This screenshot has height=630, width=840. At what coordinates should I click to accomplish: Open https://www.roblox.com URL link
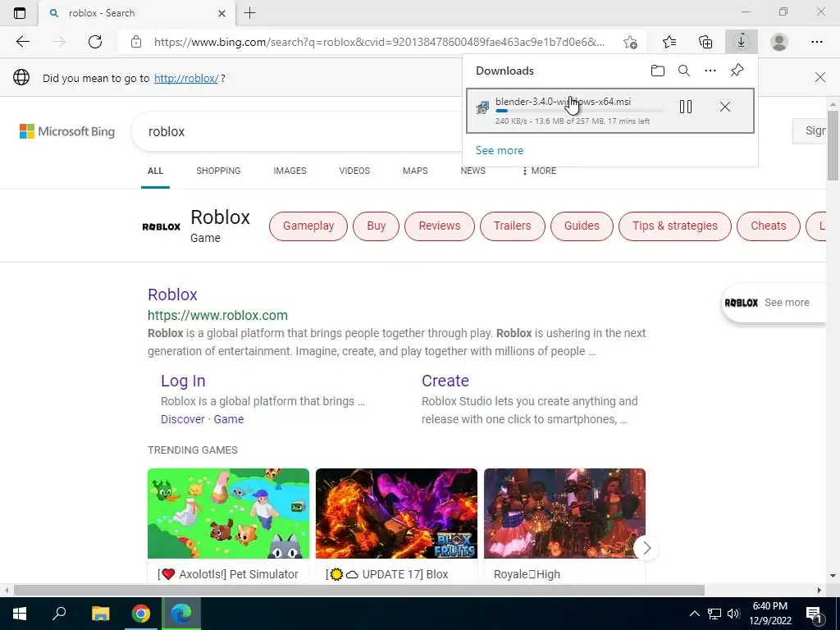217,316
